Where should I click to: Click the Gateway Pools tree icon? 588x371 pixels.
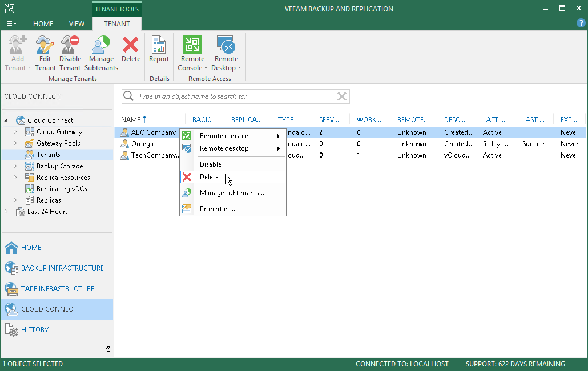coord(30,143)
